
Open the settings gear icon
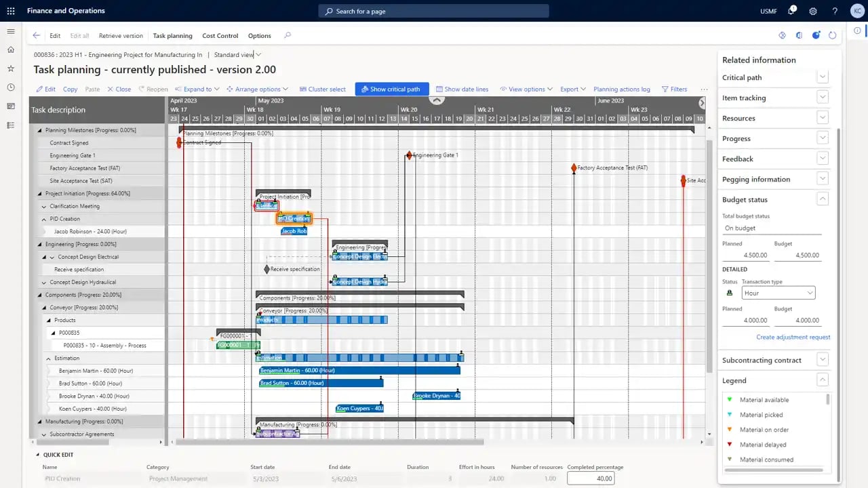[x=813, y=10]
